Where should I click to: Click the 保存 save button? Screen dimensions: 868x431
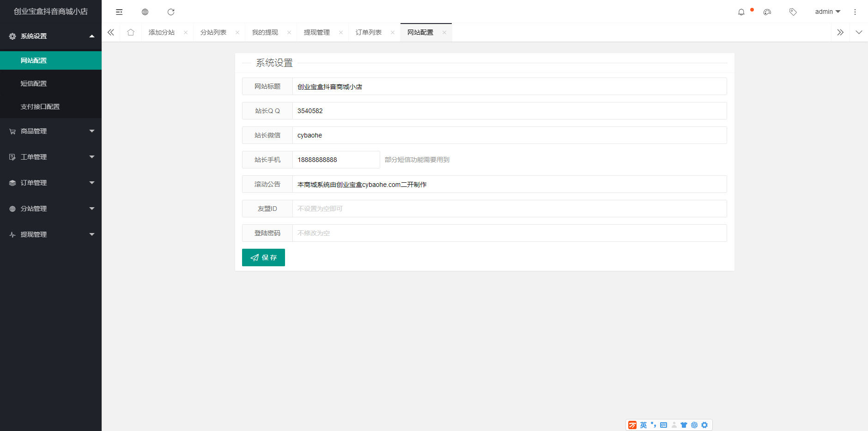point(263,257)
